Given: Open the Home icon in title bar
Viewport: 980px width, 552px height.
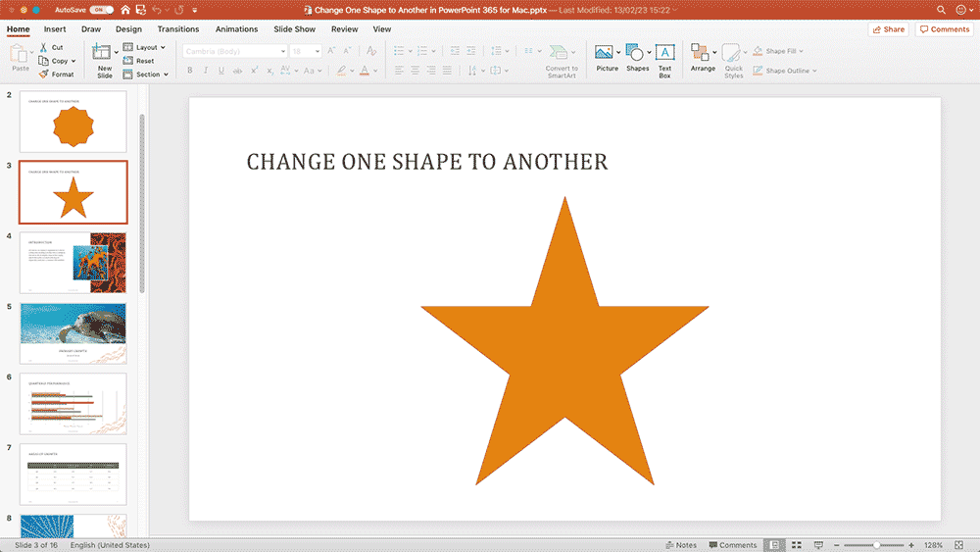Looking at the screenshot, I should point(125,9).
